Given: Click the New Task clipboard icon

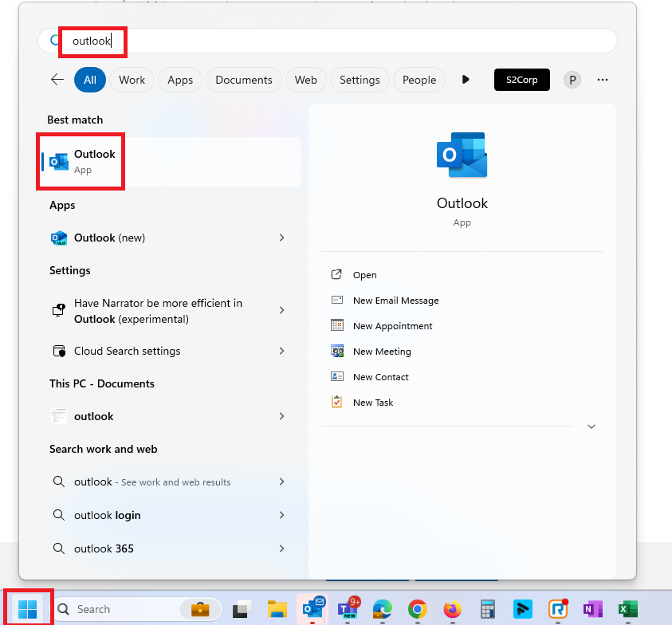Looking at the screenshot, I should point(337,402).
